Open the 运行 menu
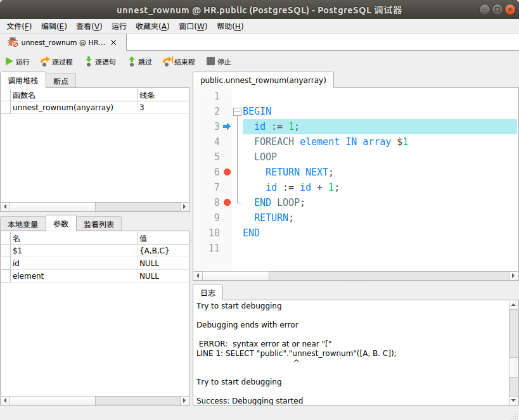Image resolution: width=519 pixels, height=420 pixels. 119,26
